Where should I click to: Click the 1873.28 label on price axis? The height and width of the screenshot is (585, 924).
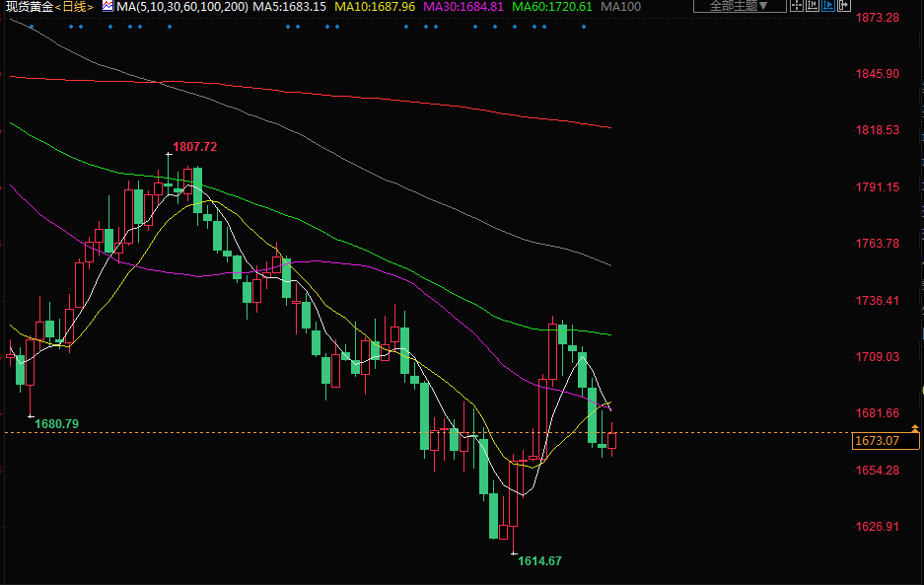point(877,18)
